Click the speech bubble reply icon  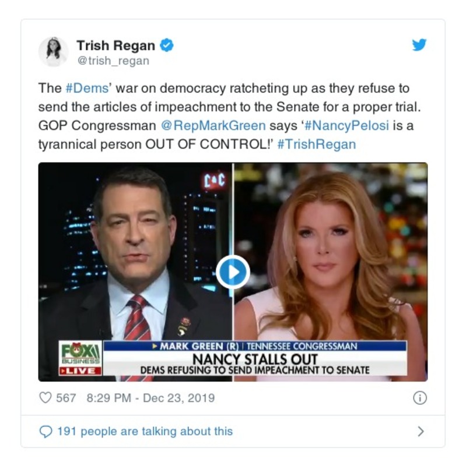[x=46, y=431]
